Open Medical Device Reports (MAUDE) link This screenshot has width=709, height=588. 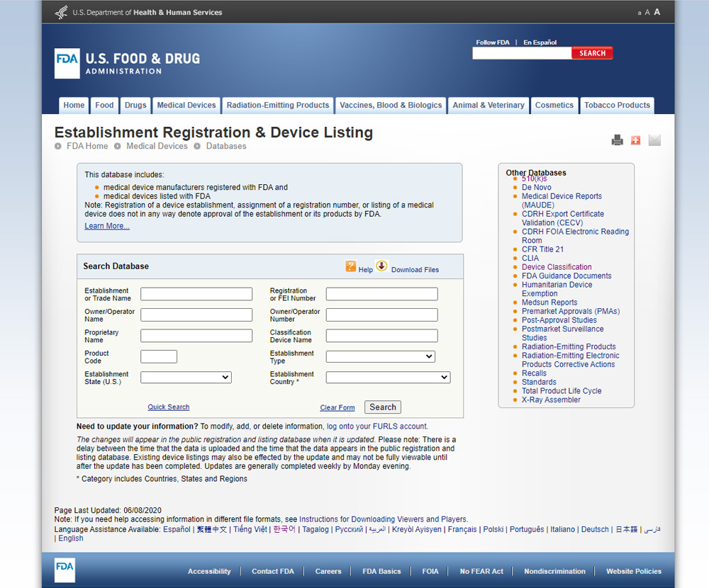tap(562, 200)
